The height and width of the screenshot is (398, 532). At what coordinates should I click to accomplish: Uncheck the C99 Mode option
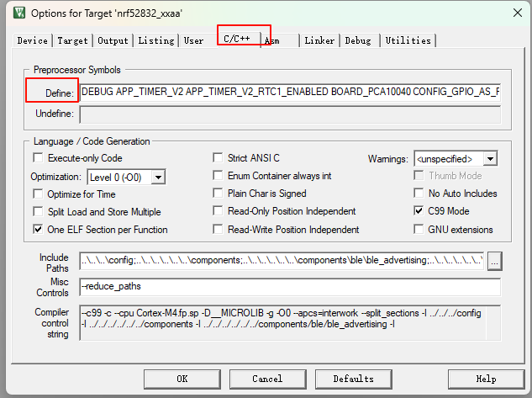419,211
